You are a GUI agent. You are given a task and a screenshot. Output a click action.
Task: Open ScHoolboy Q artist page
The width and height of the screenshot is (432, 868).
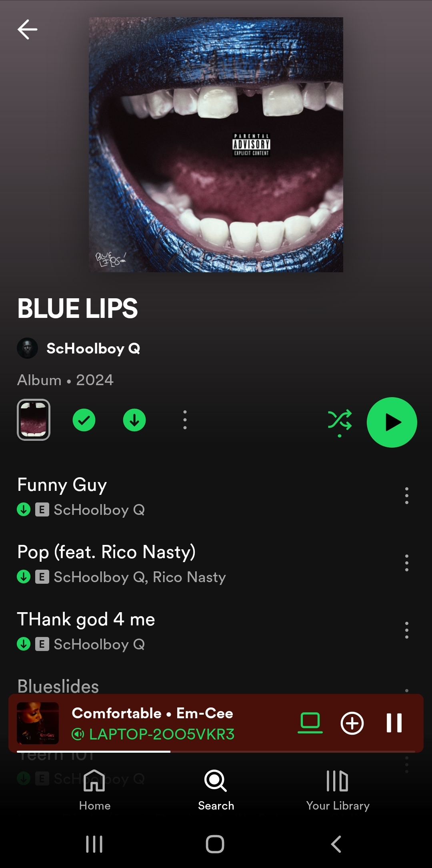93,348
